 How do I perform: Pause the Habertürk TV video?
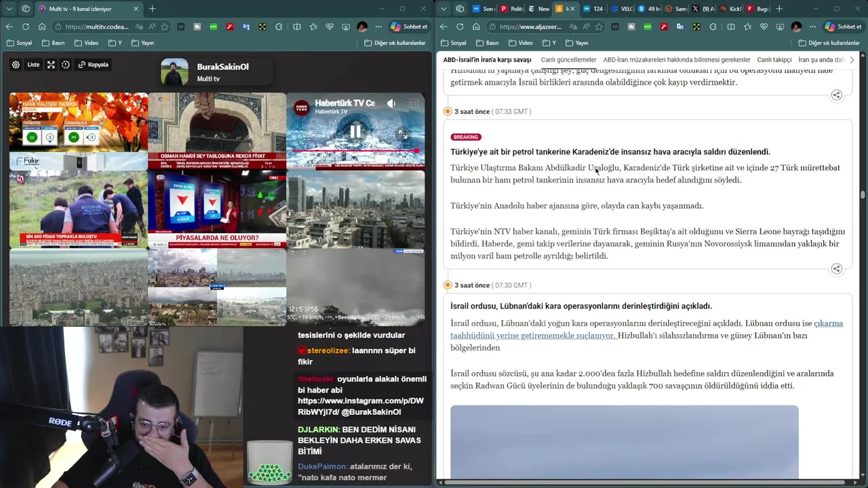355,131
